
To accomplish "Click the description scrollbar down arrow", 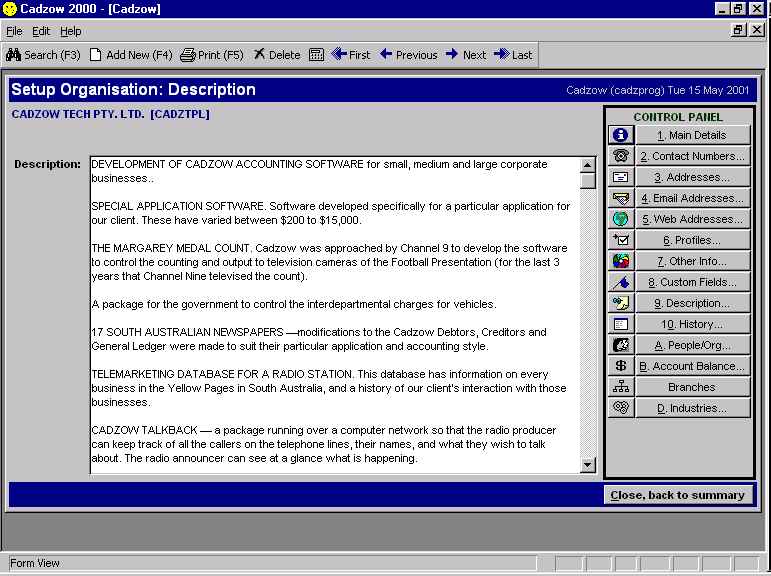I will click(587, 464).
